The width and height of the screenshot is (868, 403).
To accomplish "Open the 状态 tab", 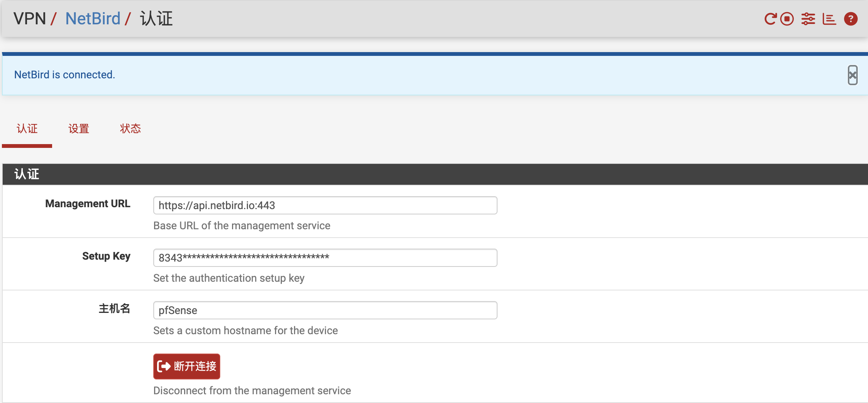I will click(130, 129).
